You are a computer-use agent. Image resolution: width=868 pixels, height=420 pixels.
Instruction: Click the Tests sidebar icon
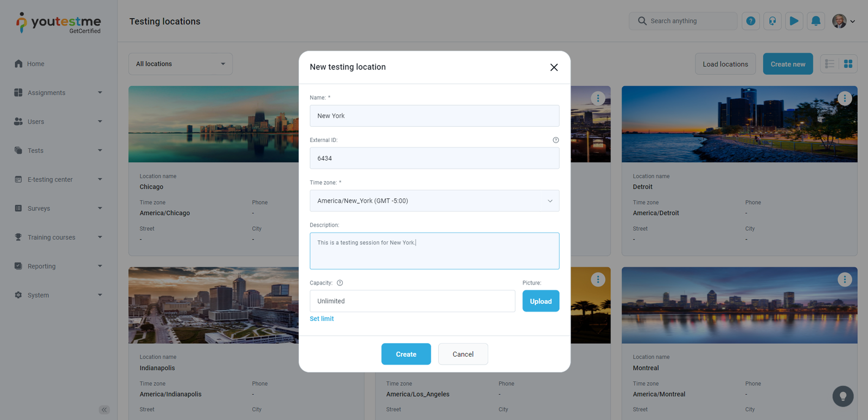point(18,150)
